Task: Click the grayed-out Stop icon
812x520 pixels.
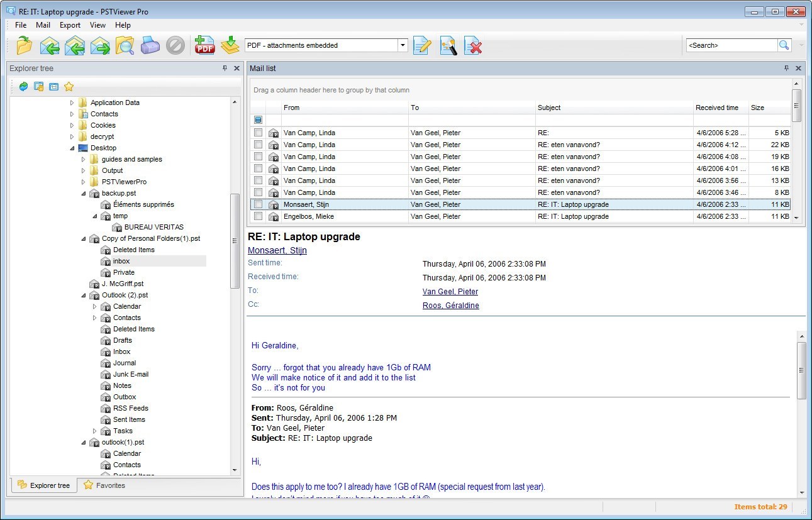Action: point(175,45)
